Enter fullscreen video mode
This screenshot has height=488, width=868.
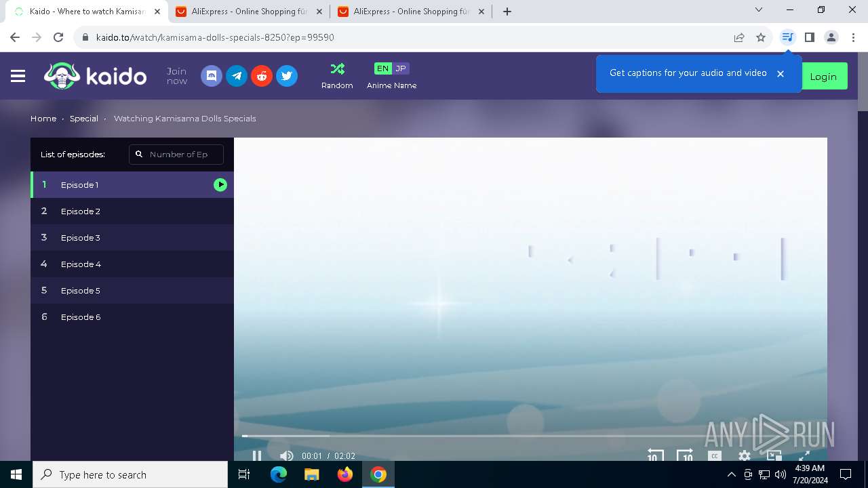[804, 456]
